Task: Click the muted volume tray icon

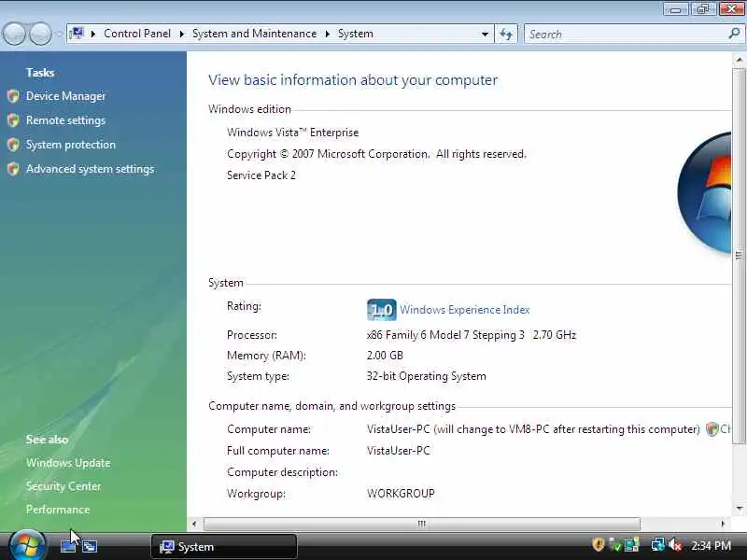Action: (675, 544)
